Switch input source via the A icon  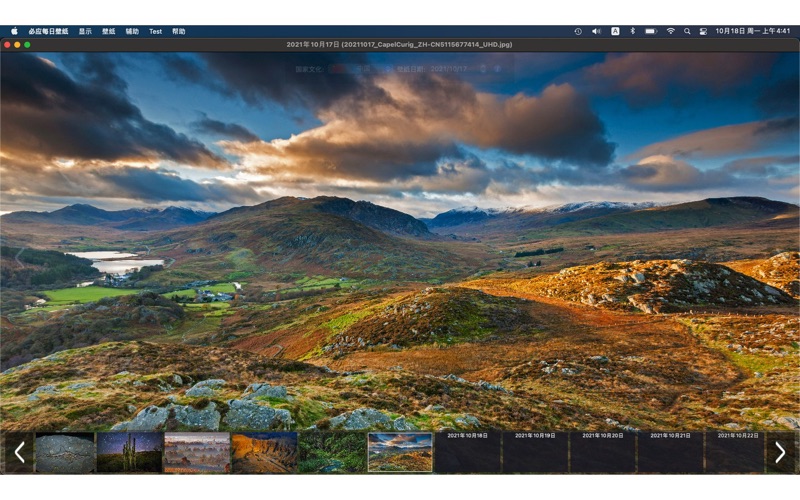point(615,31)
